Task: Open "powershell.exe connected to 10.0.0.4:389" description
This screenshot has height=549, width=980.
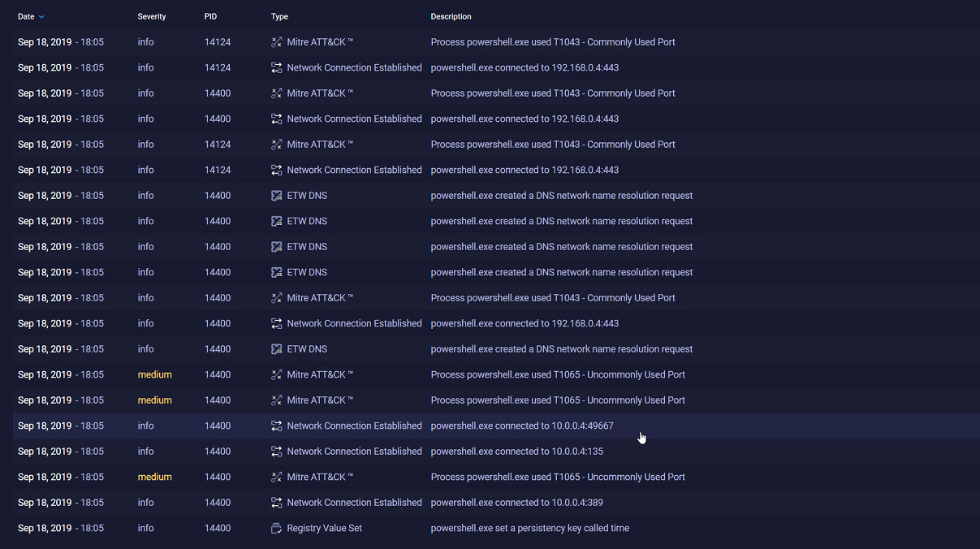Action: click(x=517, y=503)
